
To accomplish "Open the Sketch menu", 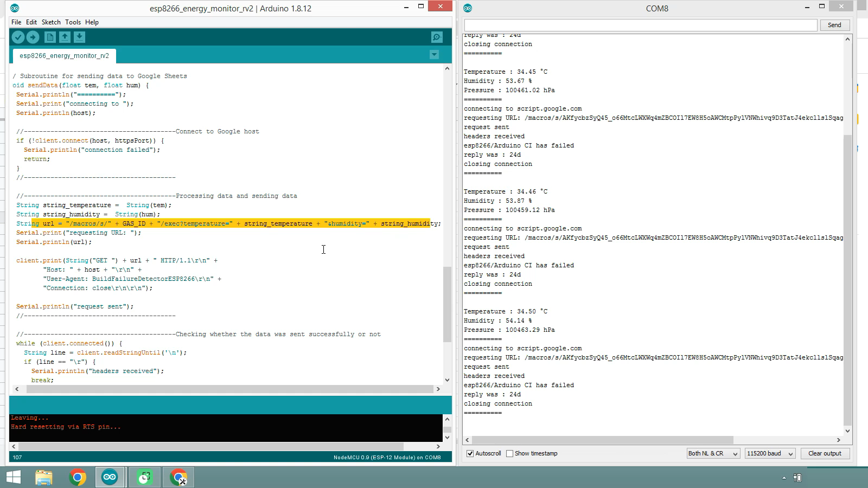I will click(51, 22).
